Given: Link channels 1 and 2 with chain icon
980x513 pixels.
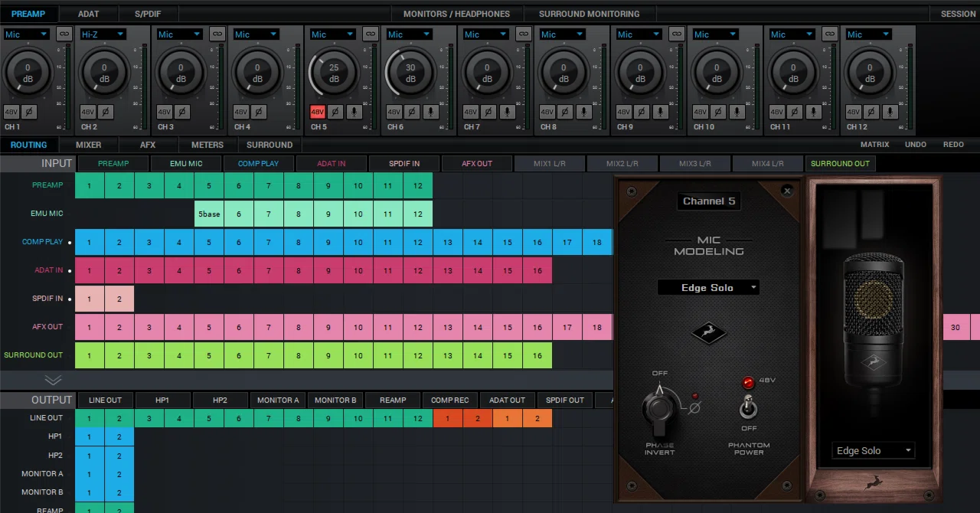Looking at the screenshot, I should tap(64, 34).
